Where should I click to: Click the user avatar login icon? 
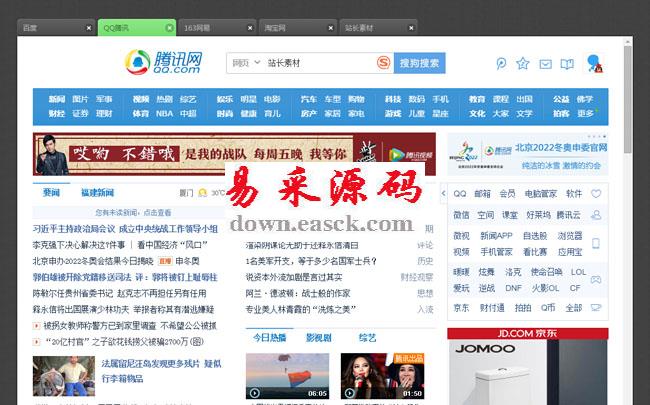tap(593, 64)
